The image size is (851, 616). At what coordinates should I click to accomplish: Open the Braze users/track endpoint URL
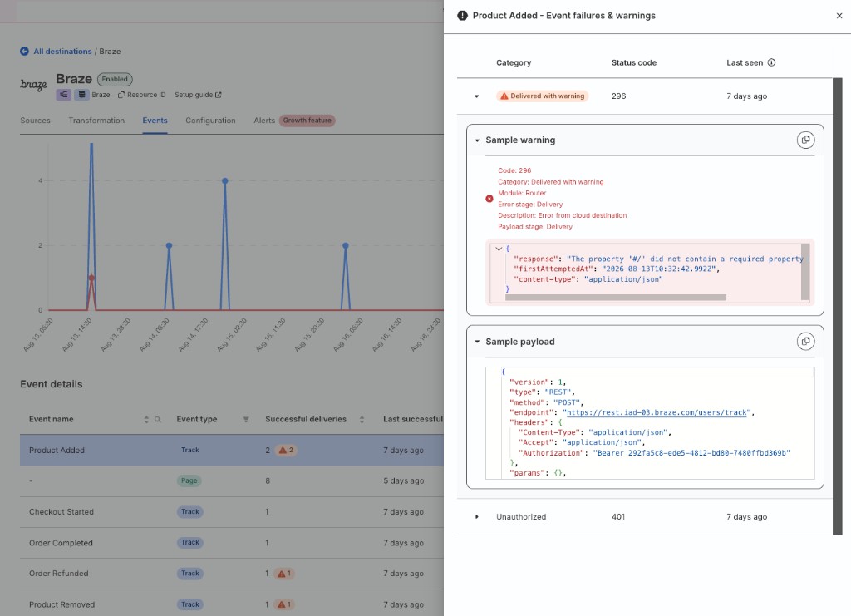click(657, 412)
